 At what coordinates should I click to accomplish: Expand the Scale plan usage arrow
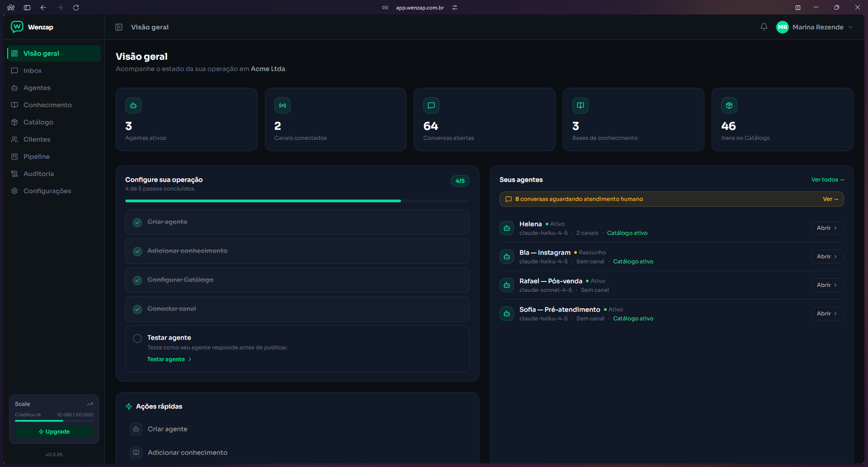click(90, 404)
